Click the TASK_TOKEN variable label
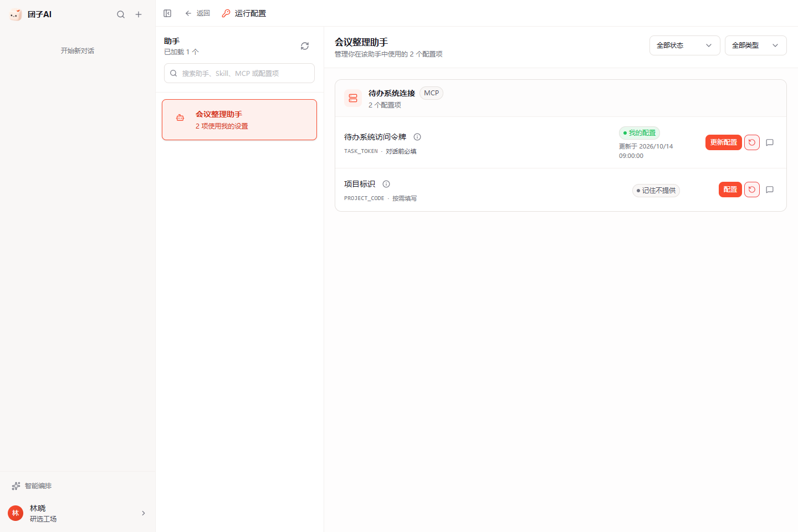This screenshot has height=532, width=798. [361, 151]
